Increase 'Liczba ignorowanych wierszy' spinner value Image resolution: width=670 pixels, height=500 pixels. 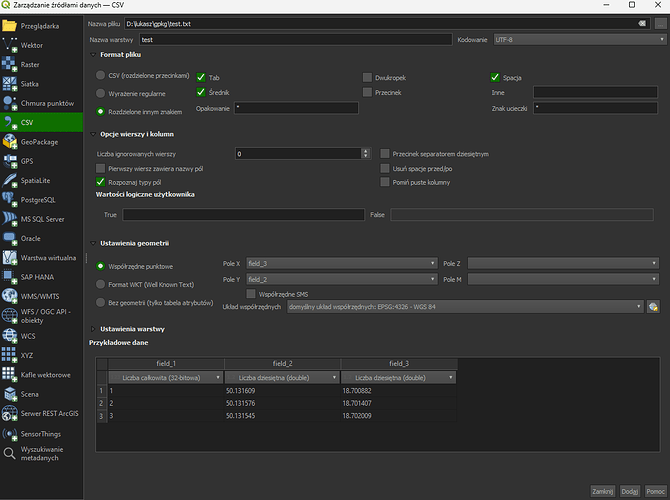point(368,150)
